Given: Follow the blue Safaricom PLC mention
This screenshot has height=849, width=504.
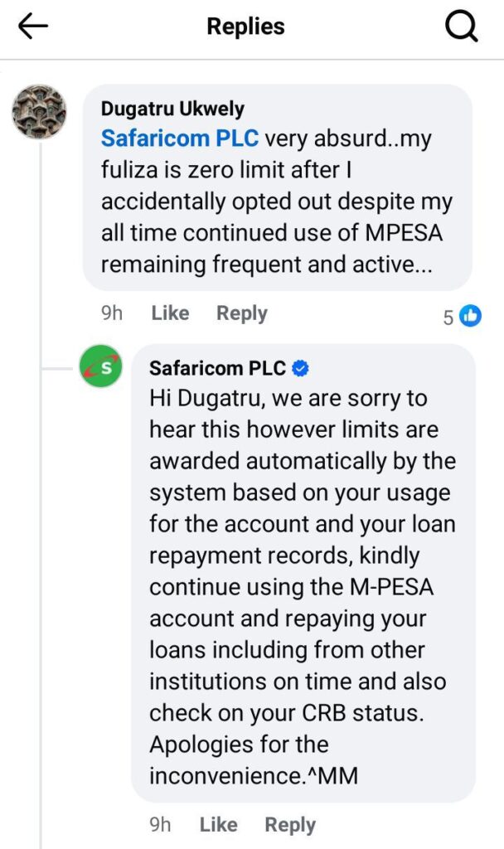Looking at the screenshot, I should 180,138.
